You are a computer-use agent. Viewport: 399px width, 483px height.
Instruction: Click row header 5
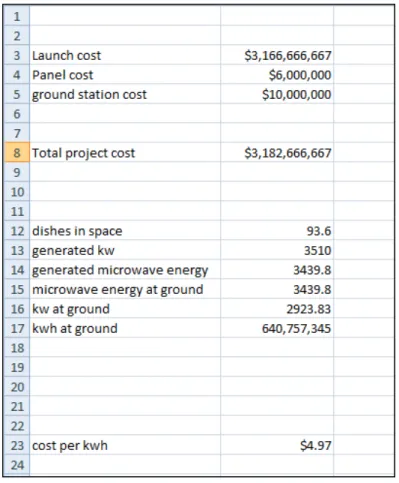click(17, 94)
